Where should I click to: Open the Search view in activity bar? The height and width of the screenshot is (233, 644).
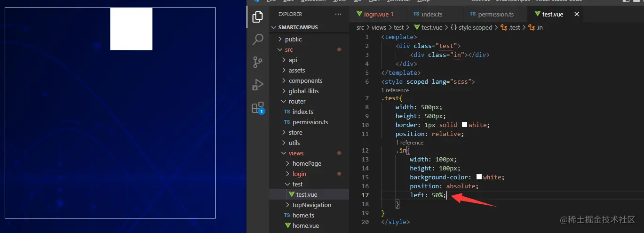click(258, 40)
